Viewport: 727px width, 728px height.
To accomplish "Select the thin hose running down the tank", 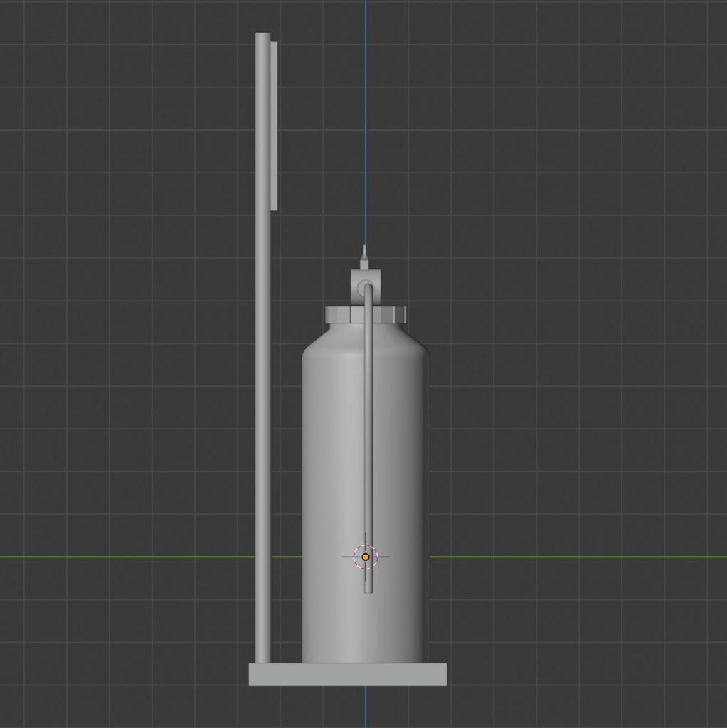I will click(368, 438).
